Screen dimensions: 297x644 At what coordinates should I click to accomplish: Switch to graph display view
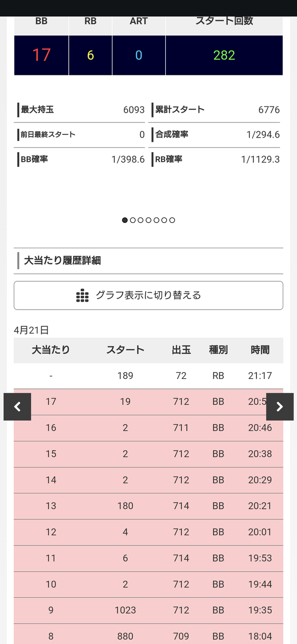[148, 295]
